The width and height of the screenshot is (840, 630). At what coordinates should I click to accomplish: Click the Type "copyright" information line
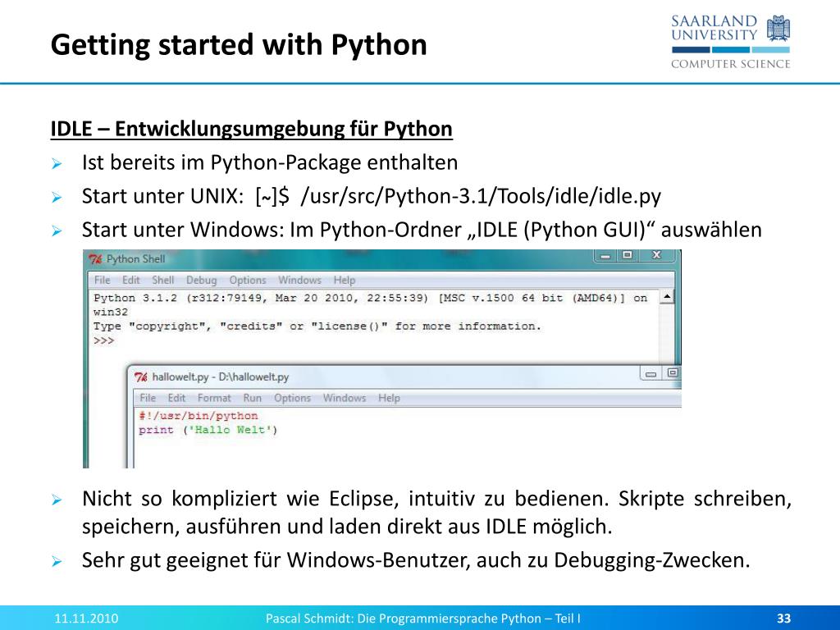[x=317, y=326]
